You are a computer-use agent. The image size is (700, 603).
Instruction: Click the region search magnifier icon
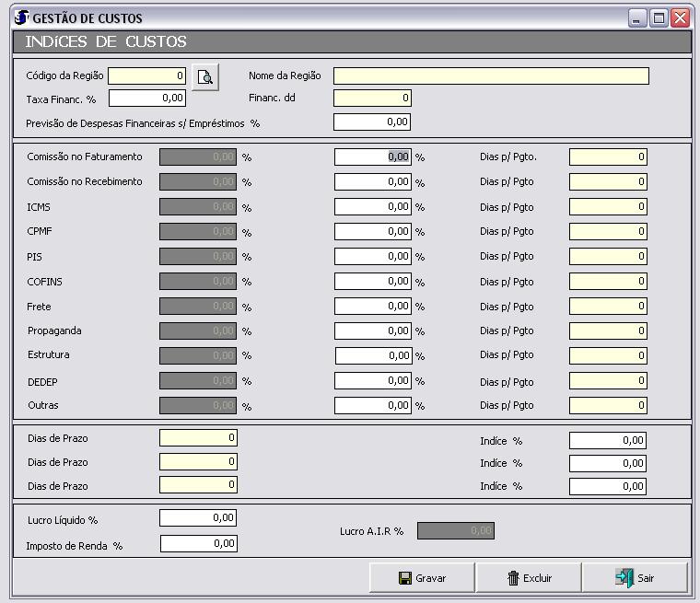coord(205,76)
